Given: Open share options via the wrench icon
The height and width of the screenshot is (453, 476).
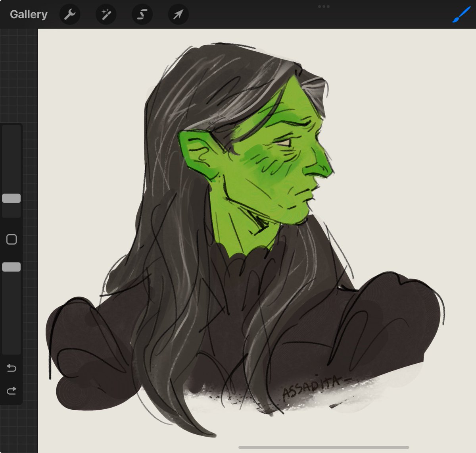Looking at the screenshot, I should (x=70, y=14).
